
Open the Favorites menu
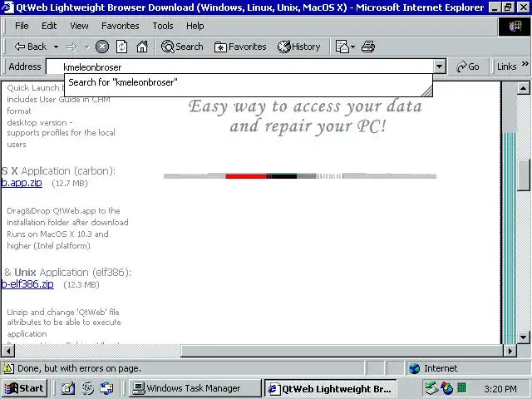[x=120, y=26]
